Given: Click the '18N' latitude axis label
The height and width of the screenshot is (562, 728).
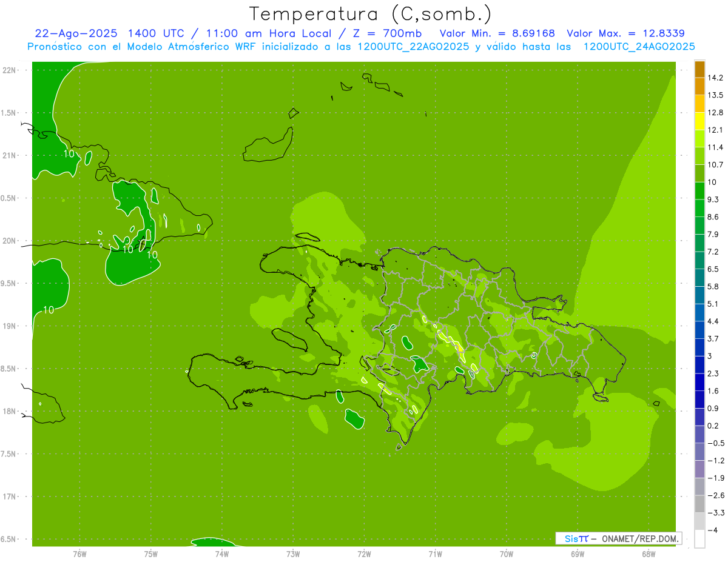Looking at the screenshot, I should (10, 411).
